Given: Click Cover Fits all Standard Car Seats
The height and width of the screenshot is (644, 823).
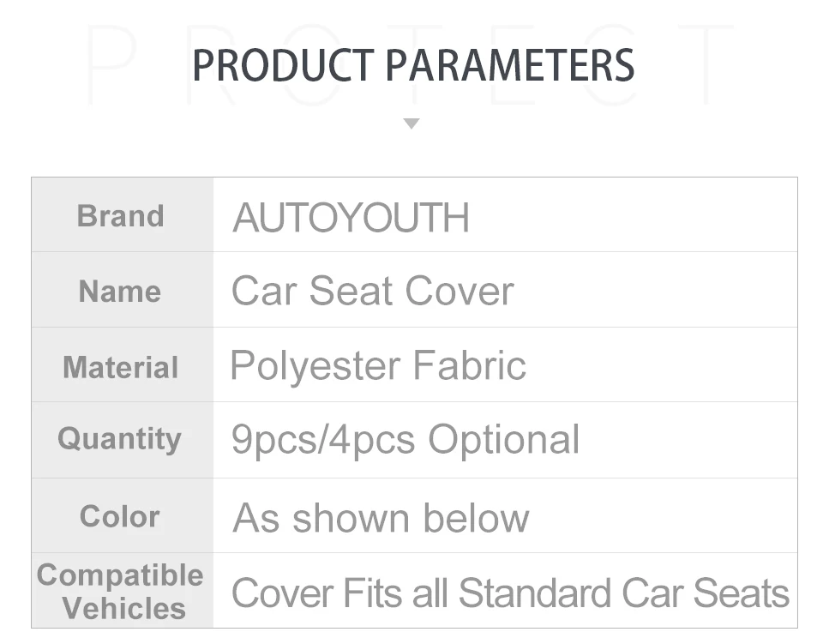Looking at the screenshot, I should [509, 593].
